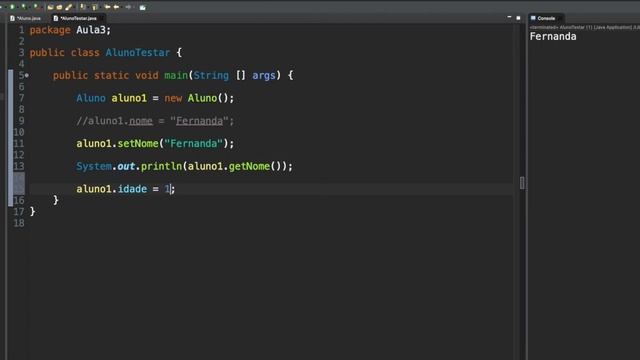The width and height of the screenshot is (640, 360).
Task: Collapse the main method fold marker on line 5
Action: 27,76
